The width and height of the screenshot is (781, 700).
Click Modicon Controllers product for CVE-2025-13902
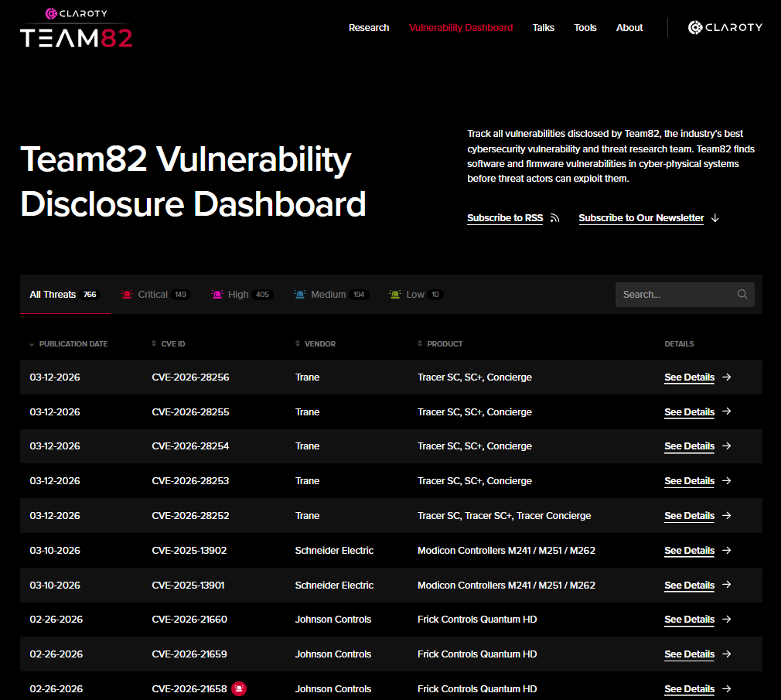click(506, 551)
